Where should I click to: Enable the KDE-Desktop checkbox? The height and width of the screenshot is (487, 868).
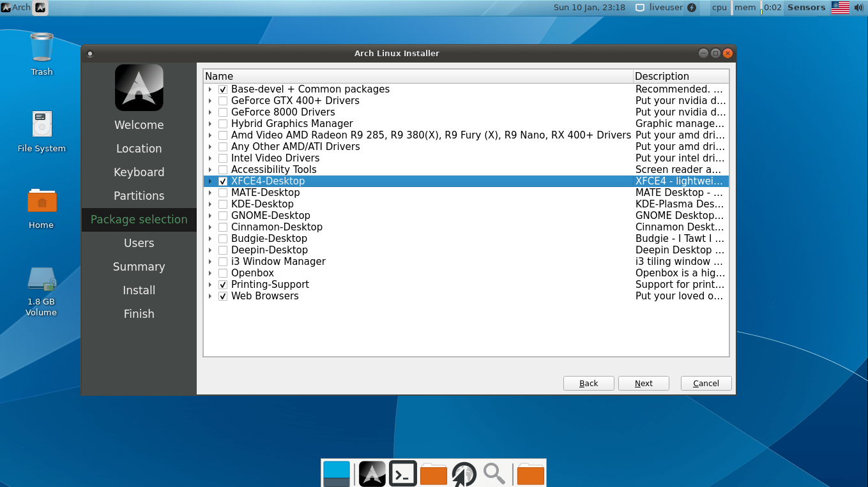coord(223,204)
